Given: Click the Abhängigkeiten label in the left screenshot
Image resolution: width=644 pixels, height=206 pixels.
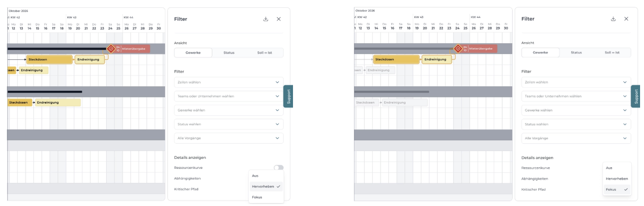Looking at the screenshot, I should click(x=187, y=179).
